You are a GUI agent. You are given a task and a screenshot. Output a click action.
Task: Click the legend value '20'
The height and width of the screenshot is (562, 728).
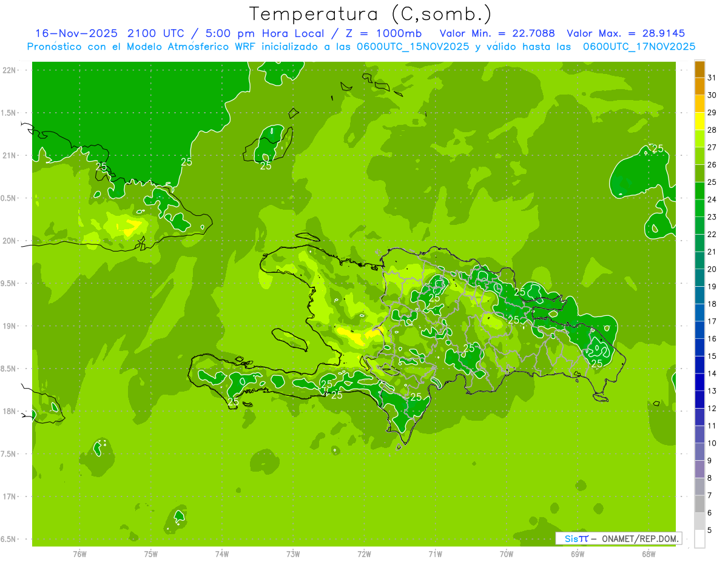pos(712,269)
